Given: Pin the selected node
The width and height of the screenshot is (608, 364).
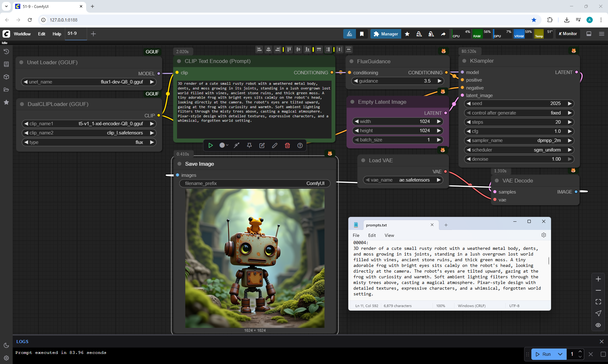Looking at the screenshot, I should [249, 145].
